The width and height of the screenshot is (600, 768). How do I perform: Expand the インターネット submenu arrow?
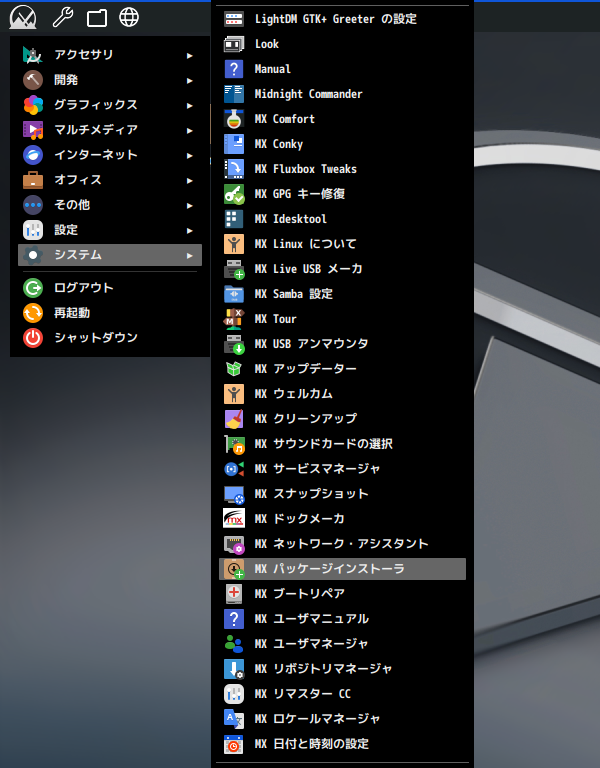coord(190,156)
